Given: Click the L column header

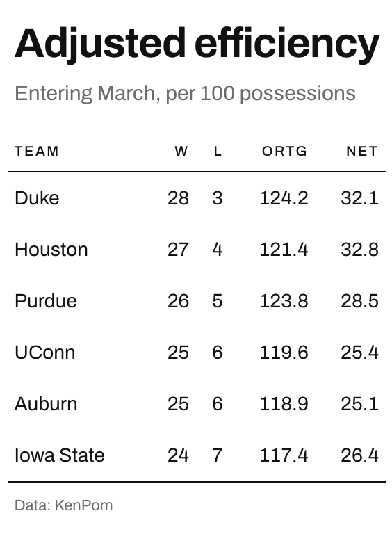Looking at the screenshot, I should tap(218, 151).
